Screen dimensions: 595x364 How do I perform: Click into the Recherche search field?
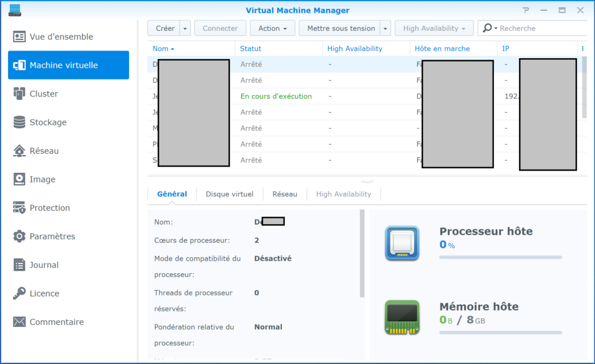click(540, 28)
